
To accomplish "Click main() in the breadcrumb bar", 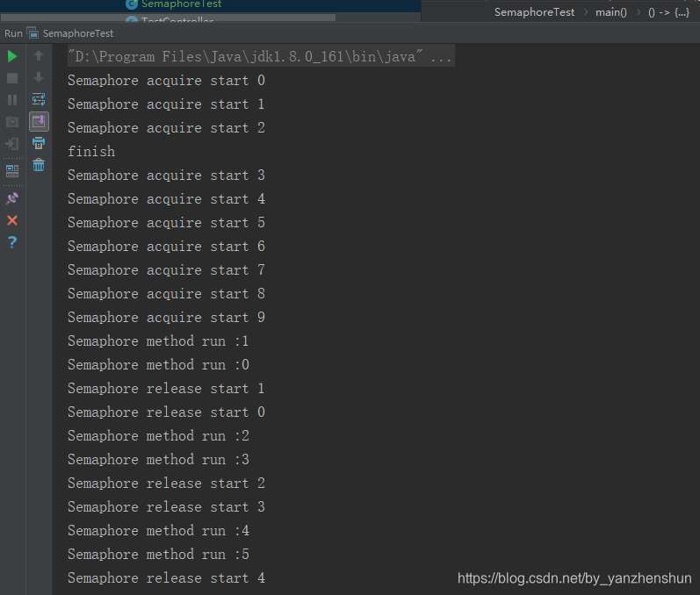I will click(x=610, y=12).
